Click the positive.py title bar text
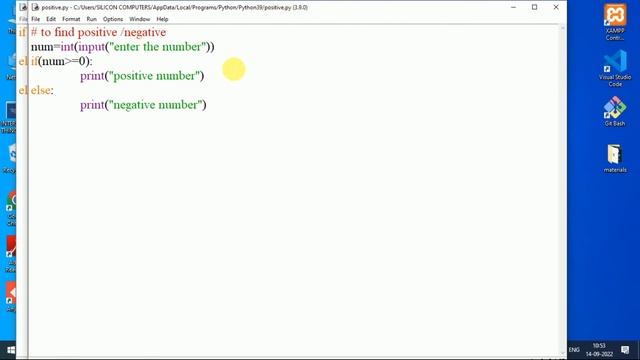Image resolution: width=640 pixels, height=360 pixels. 175,7
